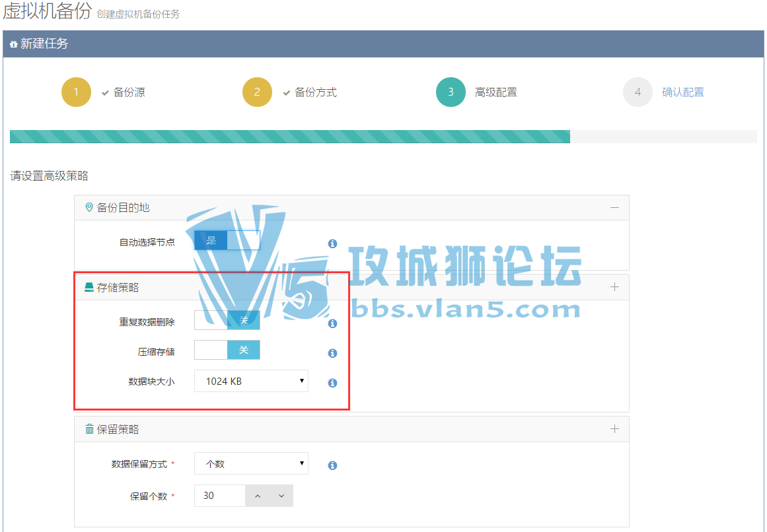Image resolution: width=767 pixels, height=532 pixels.
Task: Open the 数据块大小 1024 KB dropdown
Action: pyautogui.click(x=252, y=381)
